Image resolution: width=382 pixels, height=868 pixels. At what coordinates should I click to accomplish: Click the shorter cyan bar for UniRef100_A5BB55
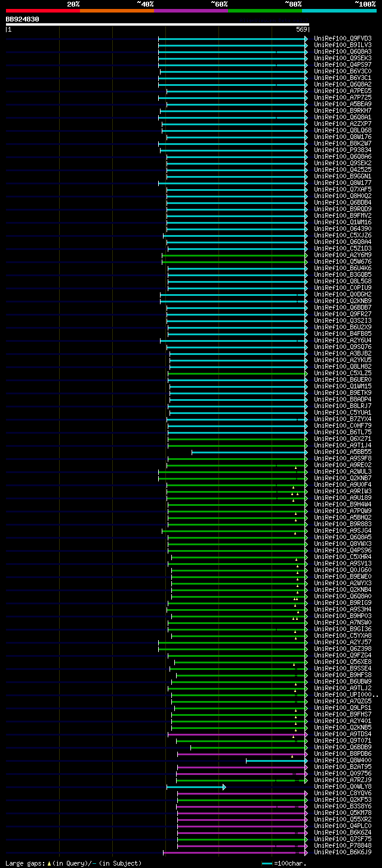point(250,452)
